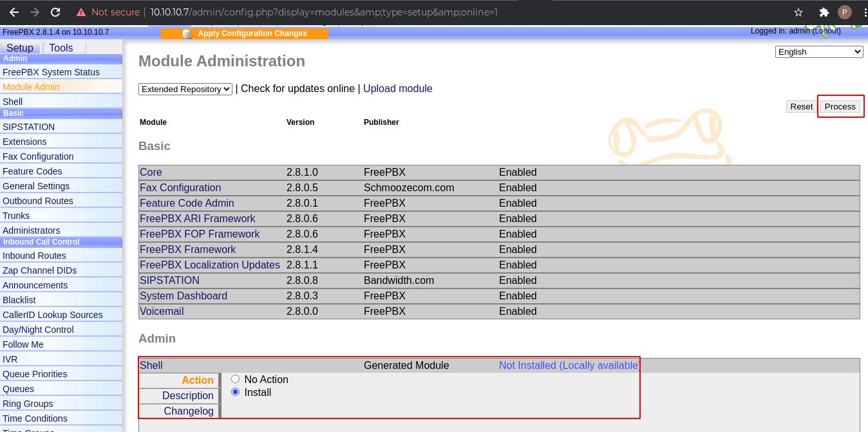Open SIPSTATION in the left sidebar
Viewport: 868px width, 432px height.
[61, 127]
